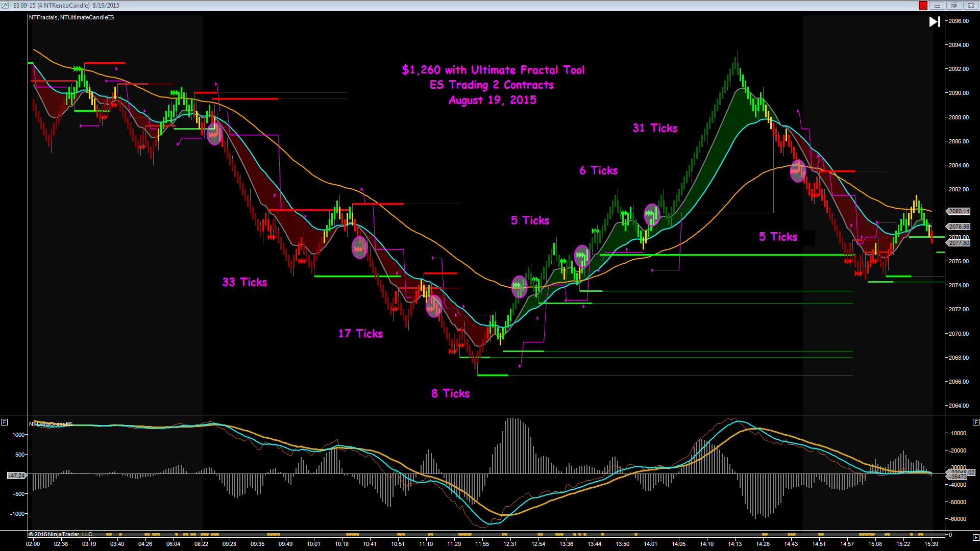This screenshot has height=551, width=980.
Task: Click the 2064.00 price axis label
Action: [x=959, y=406]
